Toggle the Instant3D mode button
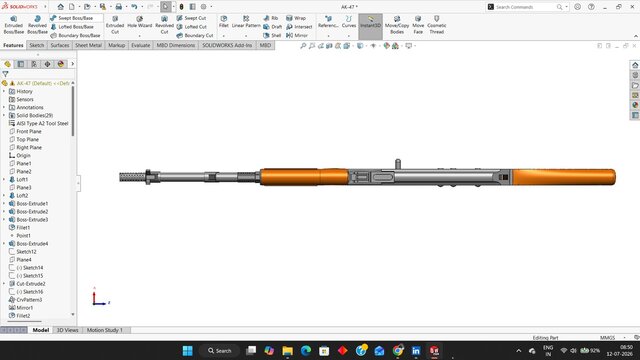The image size is (640, 360). coord(370,27)
